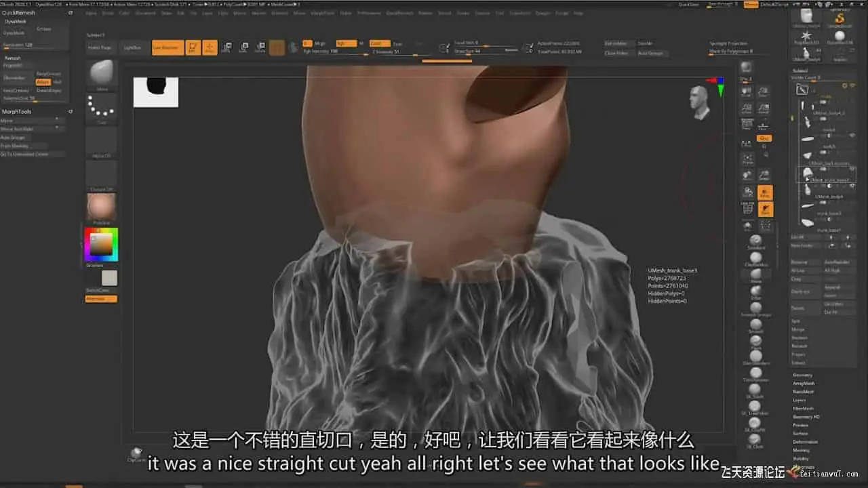The width and height of the screenshot is (868, 488).
Task: Select the PolyMesh3D star tool
Action: tap(806, 37)
